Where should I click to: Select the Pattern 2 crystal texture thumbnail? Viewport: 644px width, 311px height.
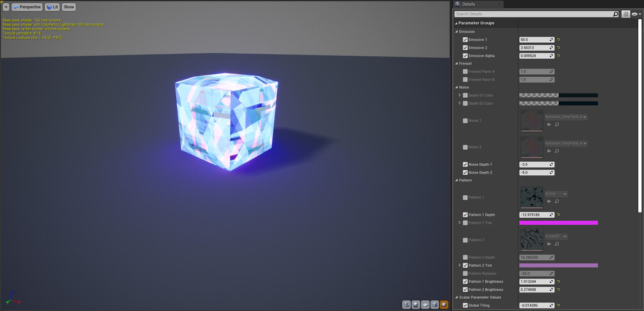(531, 240)
